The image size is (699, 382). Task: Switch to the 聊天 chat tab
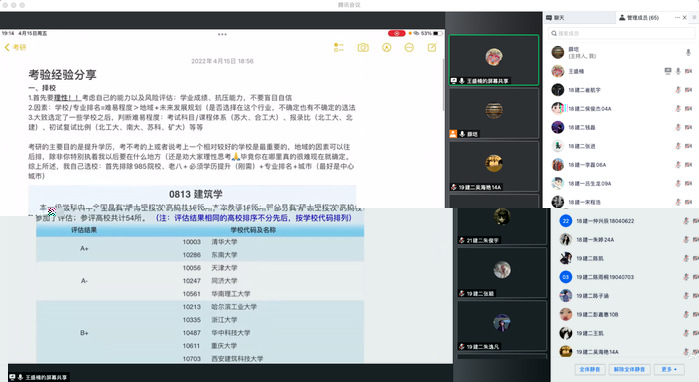click(555, 18)
